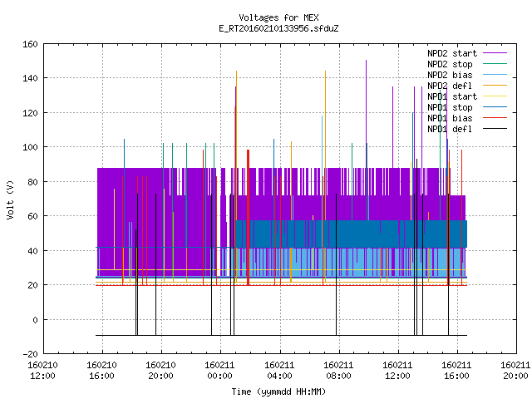
Task: Click the file name E_RT20160210133956.sfduZ subtitle
Action: [279, 28]
